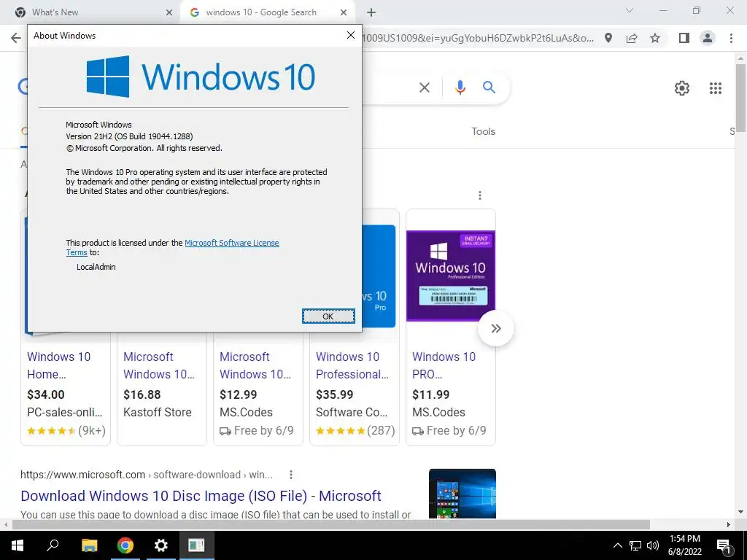Viewport: 747px width, 560px height.
Task: Close the What's New tab
Action: click(169, 12)
